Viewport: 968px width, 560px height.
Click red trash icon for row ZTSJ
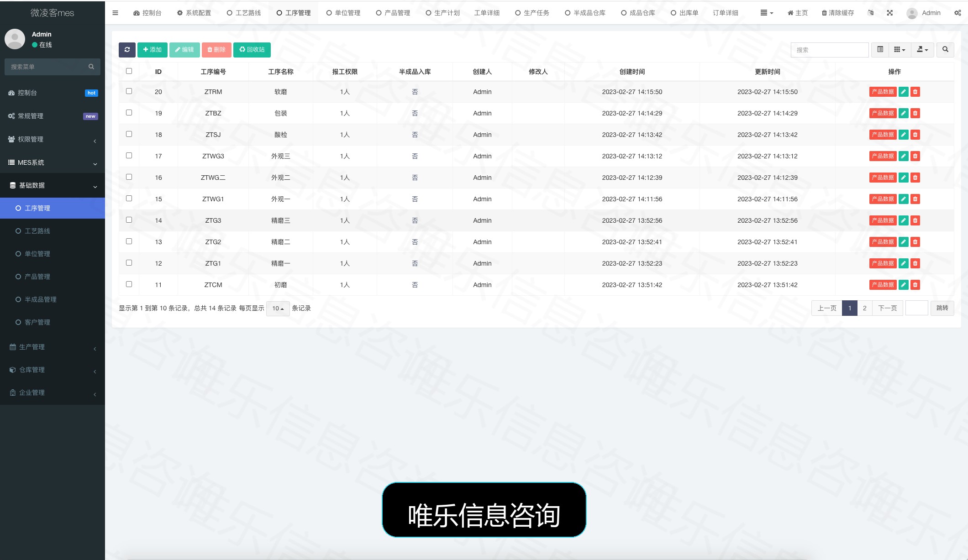(x=915, y=135)
